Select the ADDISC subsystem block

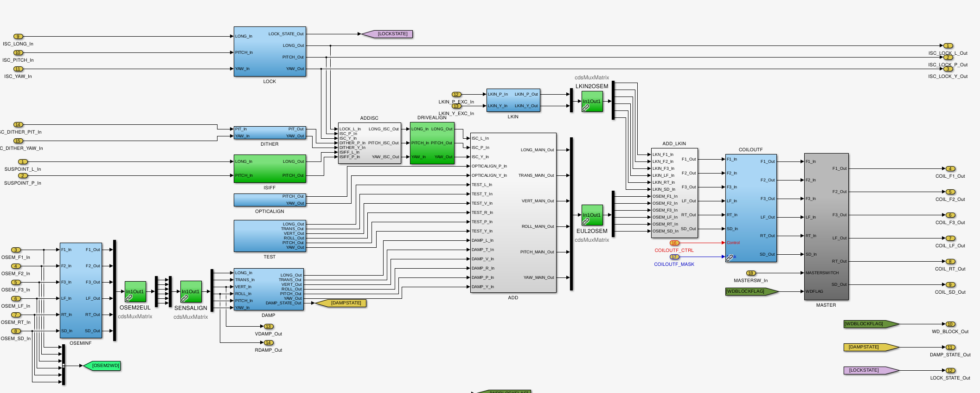tap(369, 143)
